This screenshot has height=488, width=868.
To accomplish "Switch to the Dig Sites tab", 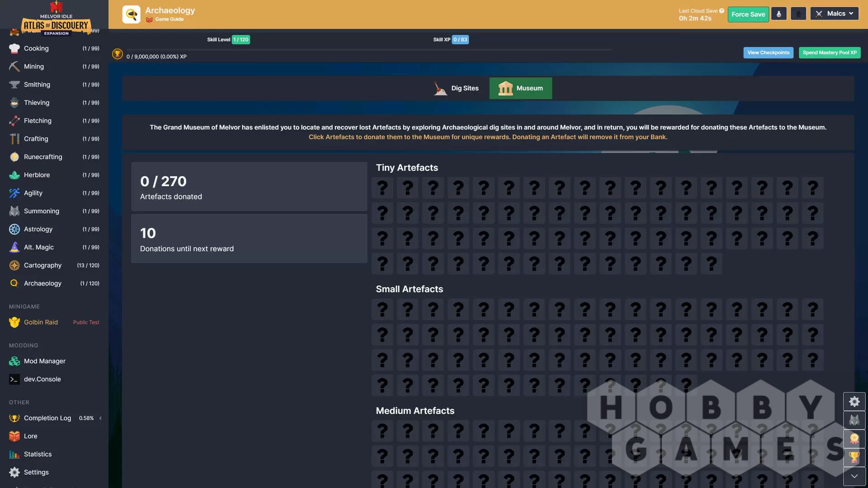I will click(456, 88).
